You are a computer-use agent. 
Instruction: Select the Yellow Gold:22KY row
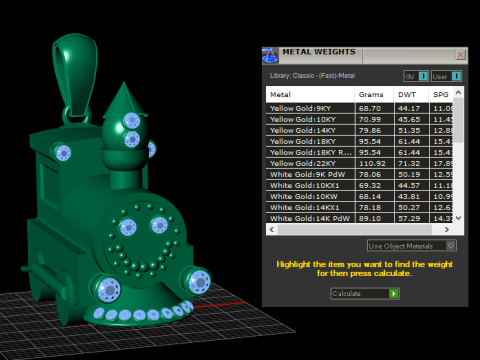359,164
